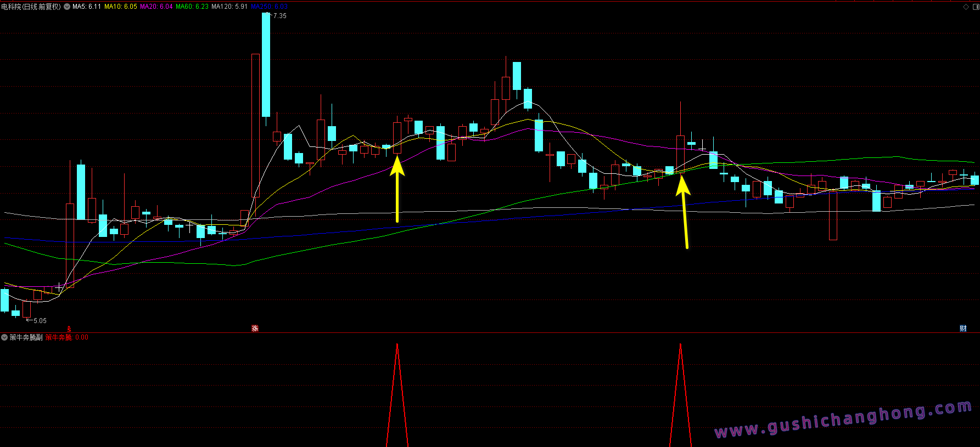Click the red S signal marker
The height and width of the screenshot is (447, 980).
pyautogui.click(x=69, y=329)
